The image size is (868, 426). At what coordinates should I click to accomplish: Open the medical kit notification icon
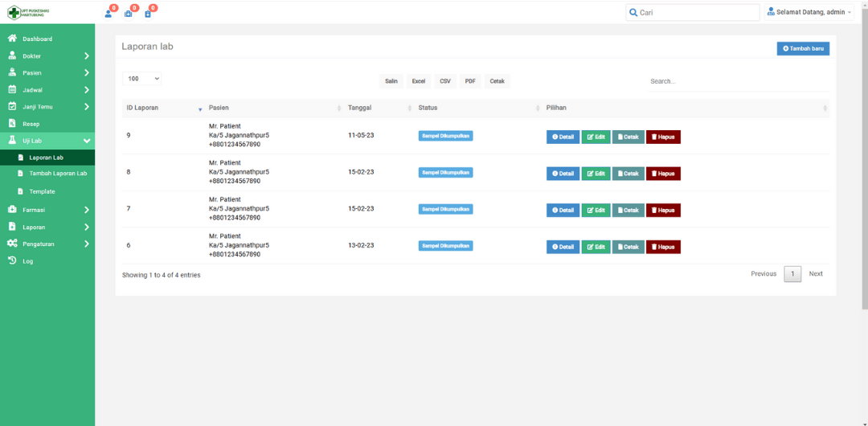[x=128, y=14]
